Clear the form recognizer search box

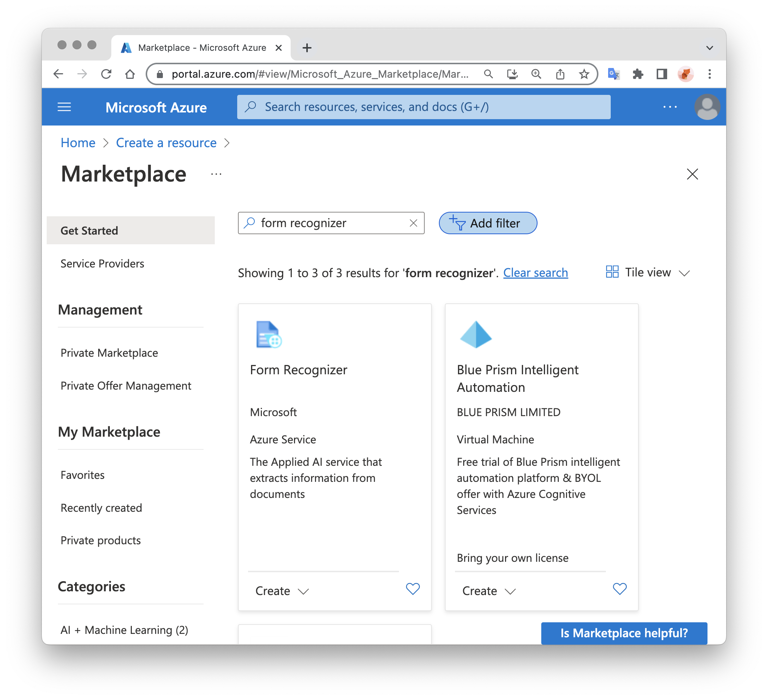click(413, 223)
